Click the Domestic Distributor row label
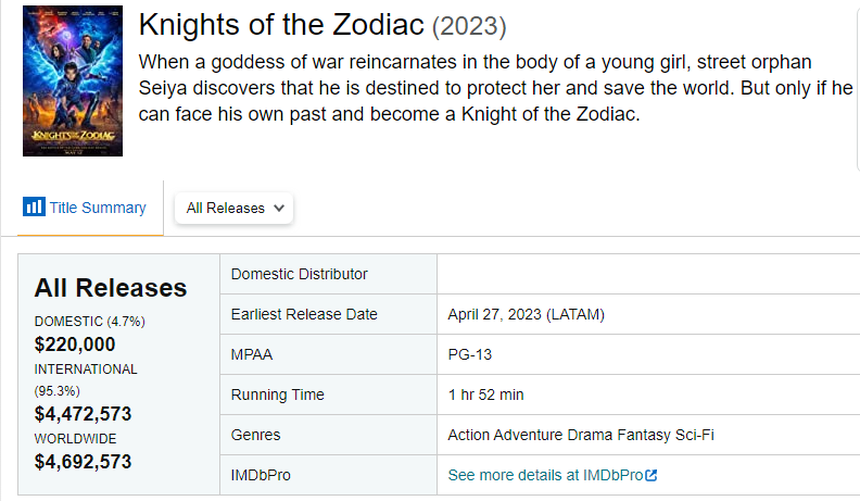The height and width of the screenshot is (501, 860). (x=299, y=274)
